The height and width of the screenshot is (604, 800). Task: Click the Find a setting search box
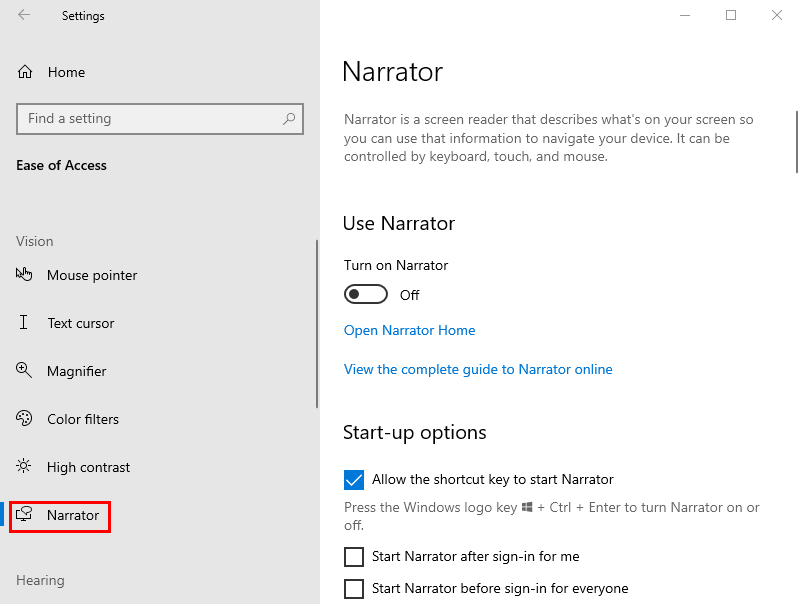[x=160, y=119]
